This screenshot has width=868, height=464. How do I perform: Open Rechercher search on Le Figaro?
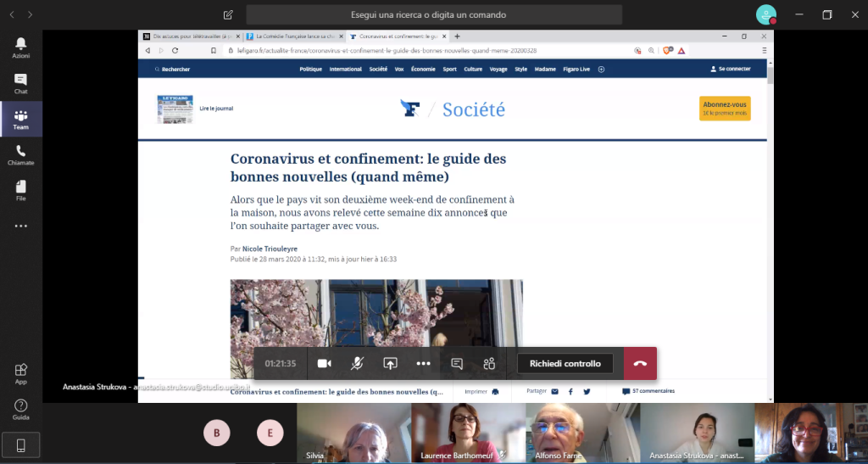coord(172,70)
